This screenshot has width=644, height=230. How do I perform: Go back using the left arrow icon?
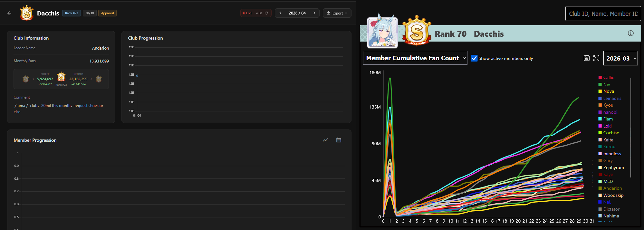click(9, 13)
